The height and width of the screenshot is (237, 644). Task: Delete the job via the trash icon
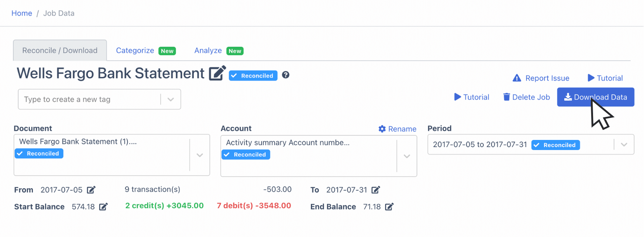506,97
